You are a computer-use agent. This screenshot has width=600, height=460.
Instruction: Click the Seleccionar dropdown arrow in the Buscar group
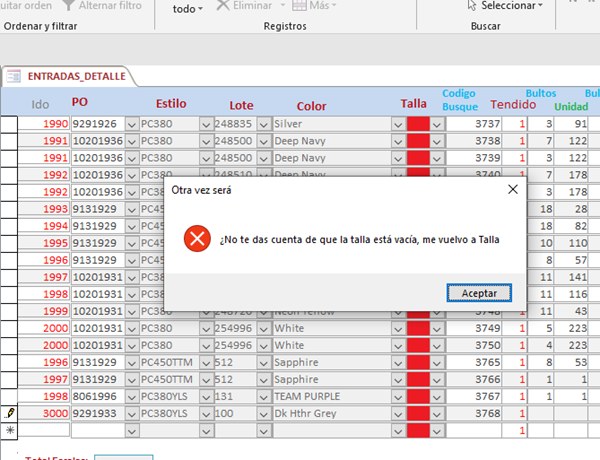tap(541, 6)
